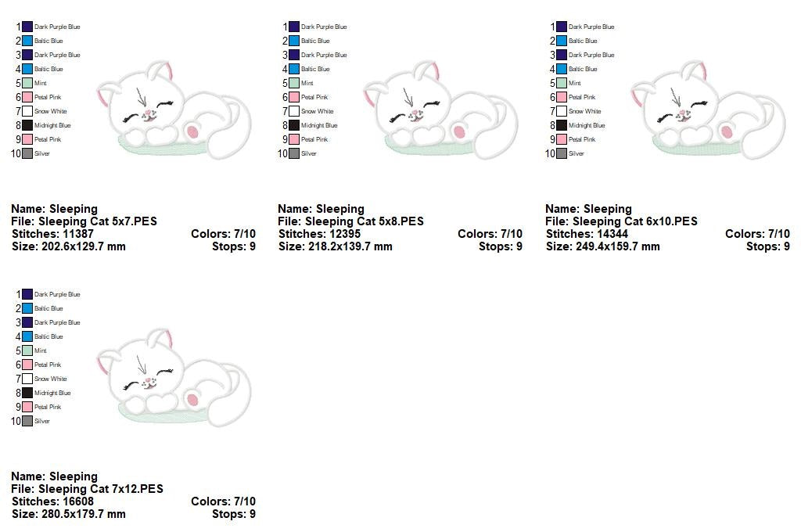Image resolution: width=801 pixels, height=532 pixels.
Task: Click the Sleeping Cat 5x8.PES file label
Action: pyautogui.click(x=350, y=221)
